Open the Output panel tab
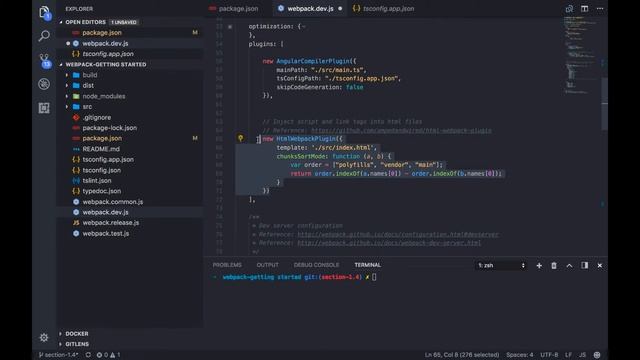The height and width of the screenshot is (360, 640). click(267, 265)
